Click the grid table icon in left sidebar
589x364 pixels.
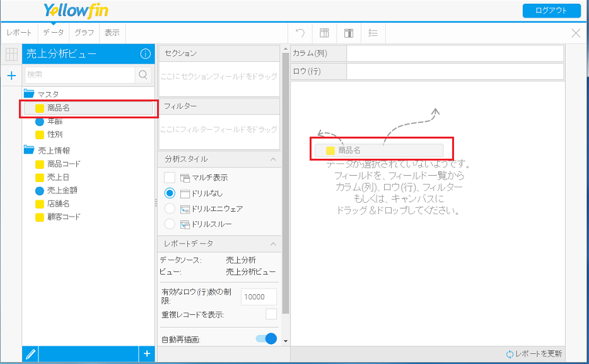11,55
